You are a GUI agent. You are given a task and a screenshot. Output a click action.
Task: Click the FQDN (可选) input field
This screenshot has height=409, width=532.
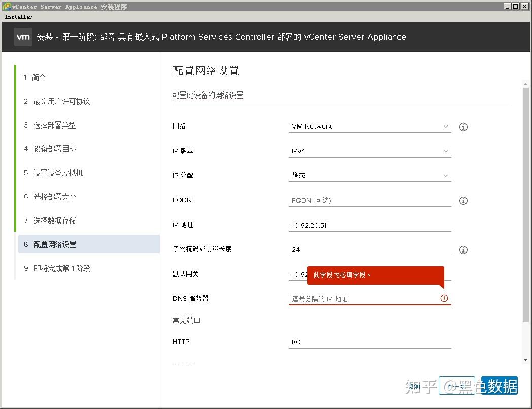click(370, 200)
